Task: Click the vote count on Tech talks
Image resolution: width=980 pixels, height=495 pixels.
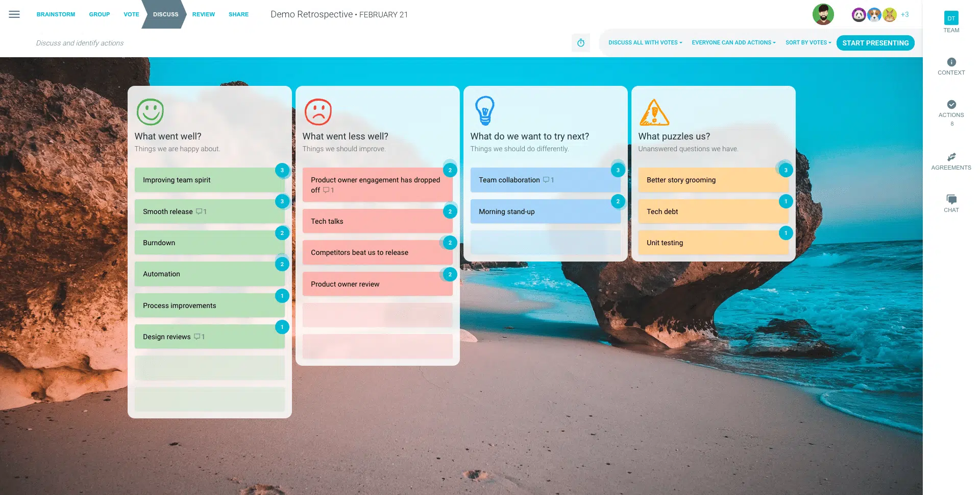Action: tap(450, 211)
